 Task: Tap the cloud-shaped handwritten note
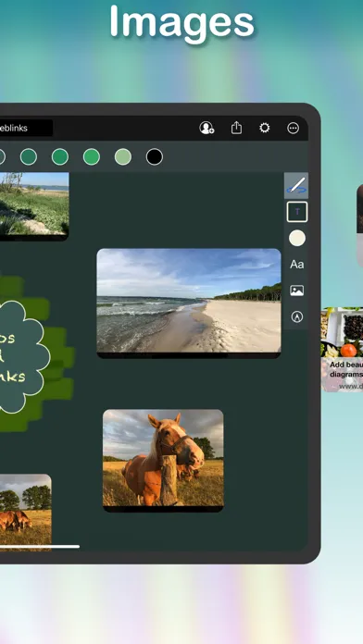pos(22,357)
